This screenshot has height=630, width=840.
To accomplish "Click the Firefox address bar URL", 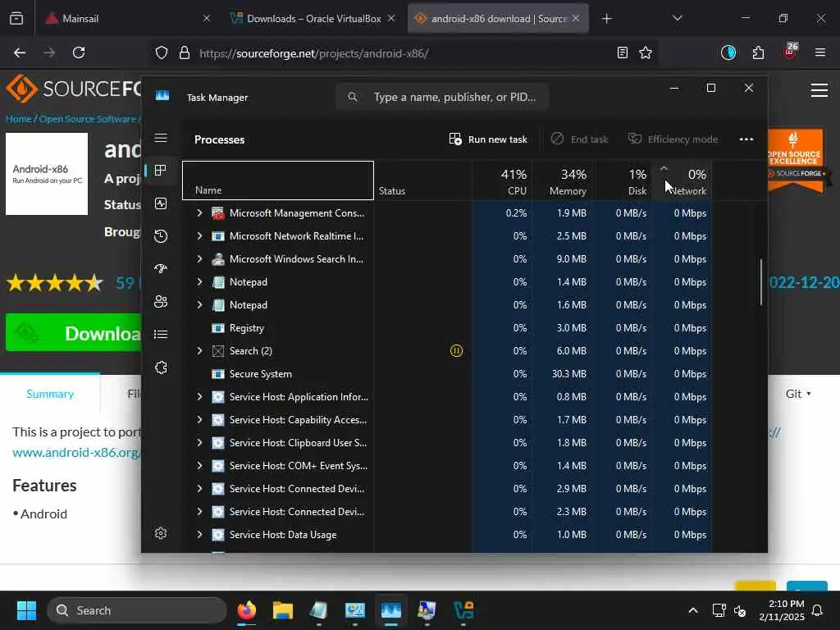I will tap(313, 53).
